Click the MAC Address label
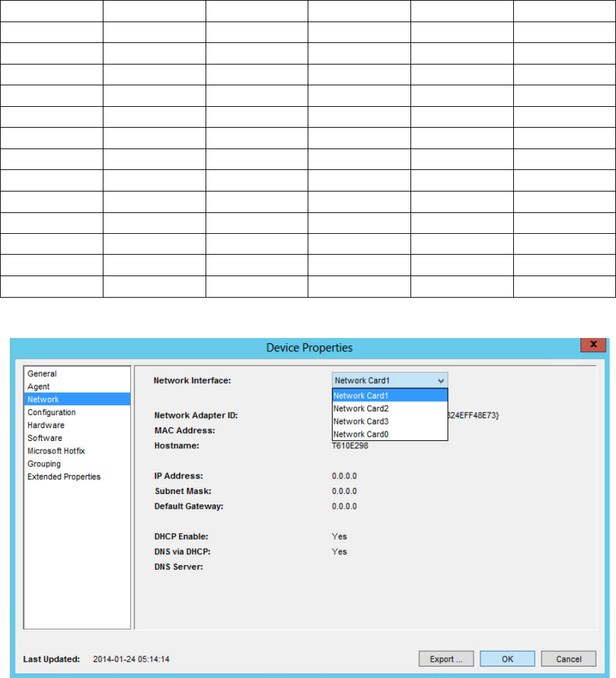The image size is (616, 678). click(x=185, y=431)
